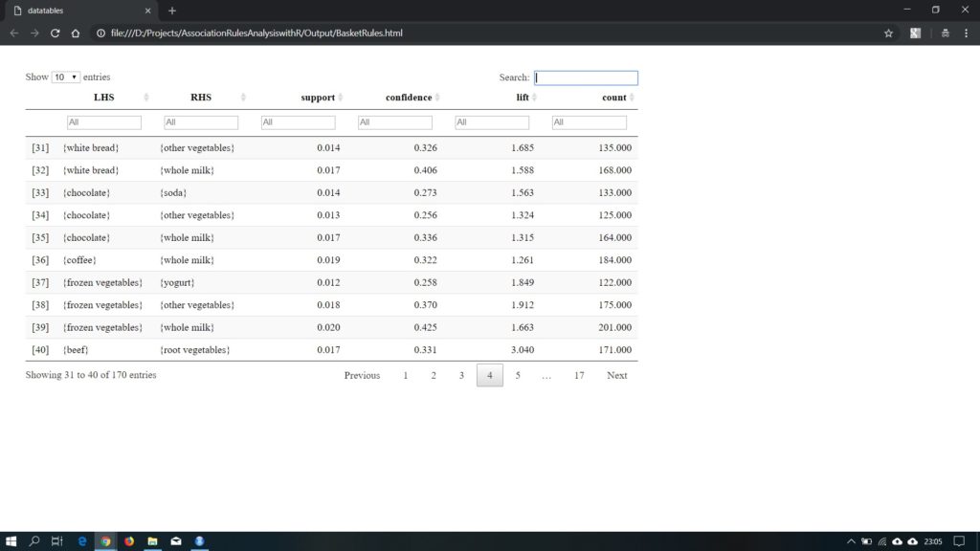Open Firefox from the taskbar

pos(128,540)
